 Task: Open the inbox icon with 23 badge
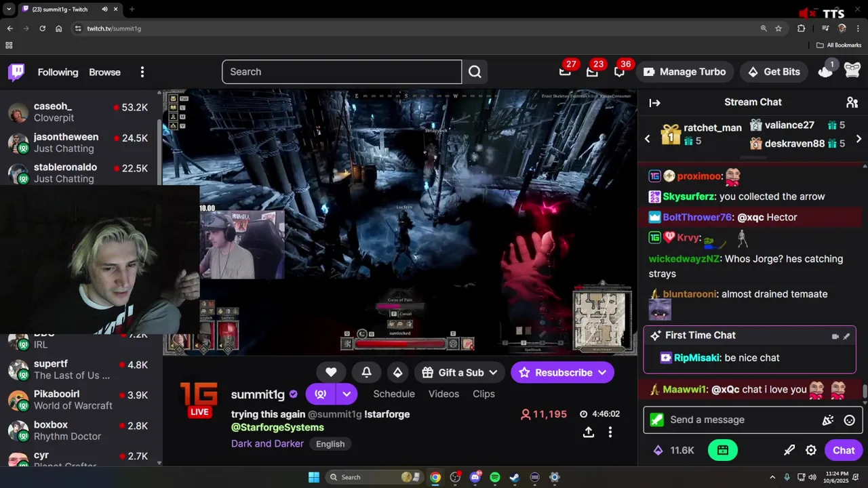592,72
